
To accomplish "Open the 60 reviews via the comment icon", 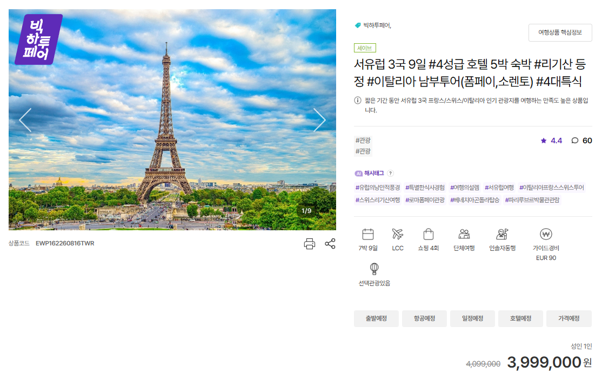I will 582,140.
